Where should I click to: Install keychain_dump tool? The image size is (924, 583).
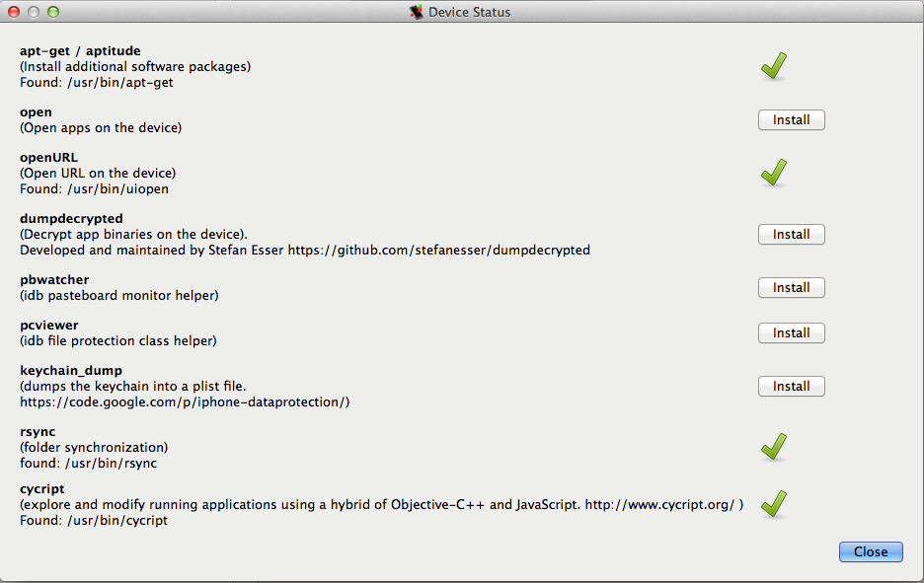(x=791, y=387)
